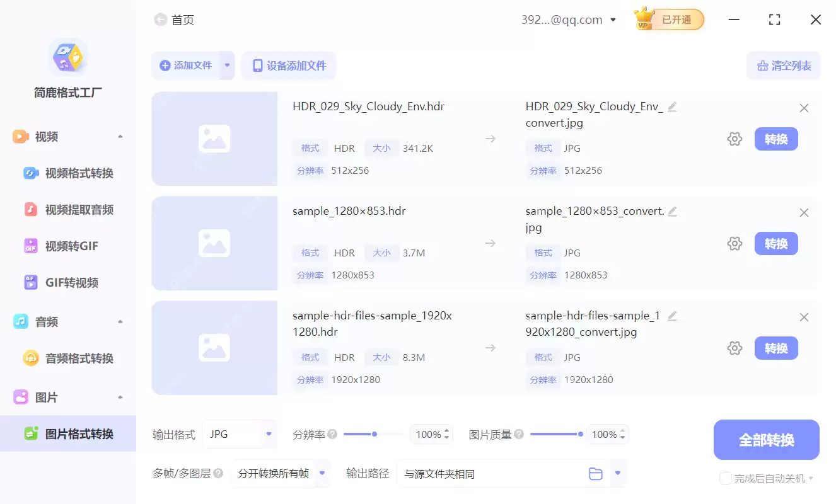Viewport: 836px width, 504px height.
Task: Click the VIP 已开通 crown badge
Action: coord(667,20)
